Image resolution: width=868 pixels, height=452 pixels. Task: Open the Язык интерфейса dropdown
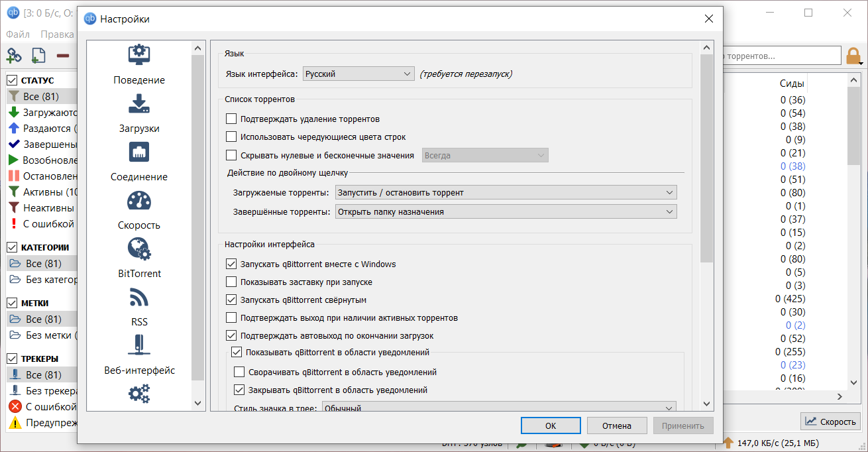pyautogui.click(x=358, y=74)
